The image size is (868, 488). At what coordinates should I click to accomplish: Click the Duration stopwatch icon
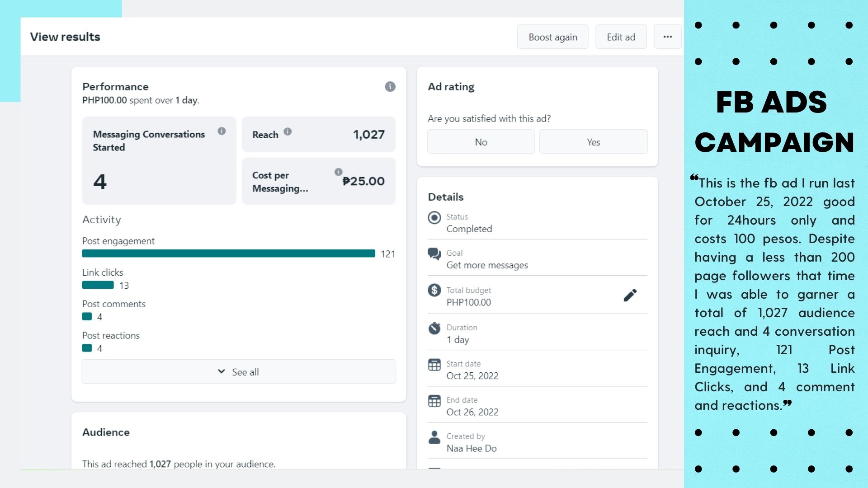pos(434,328)
